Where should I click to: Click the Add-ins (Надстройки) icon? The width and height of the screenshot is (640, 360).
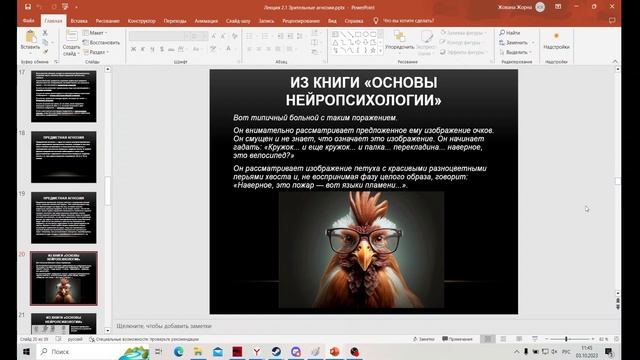(x=556, y=36)
